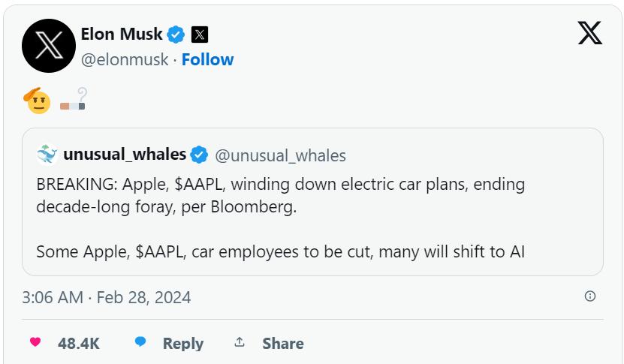624x364 pixels.
Task: Open the @unusual_whales handle in quoted tweet
Action: 281,155
